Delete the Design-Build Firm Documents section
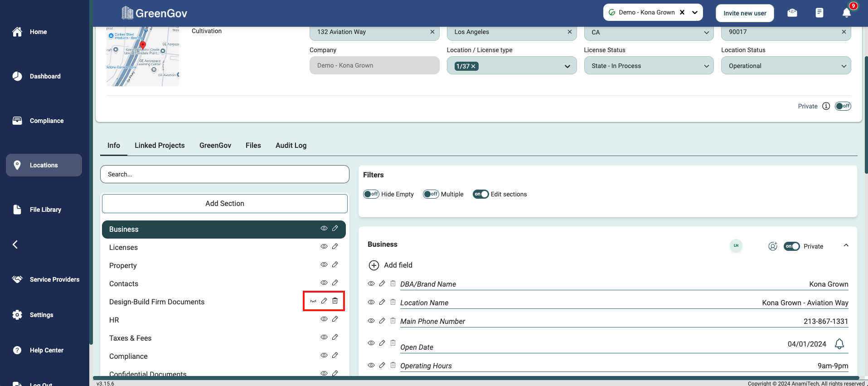Screen dimensions: 868x386 coord(335,301)
